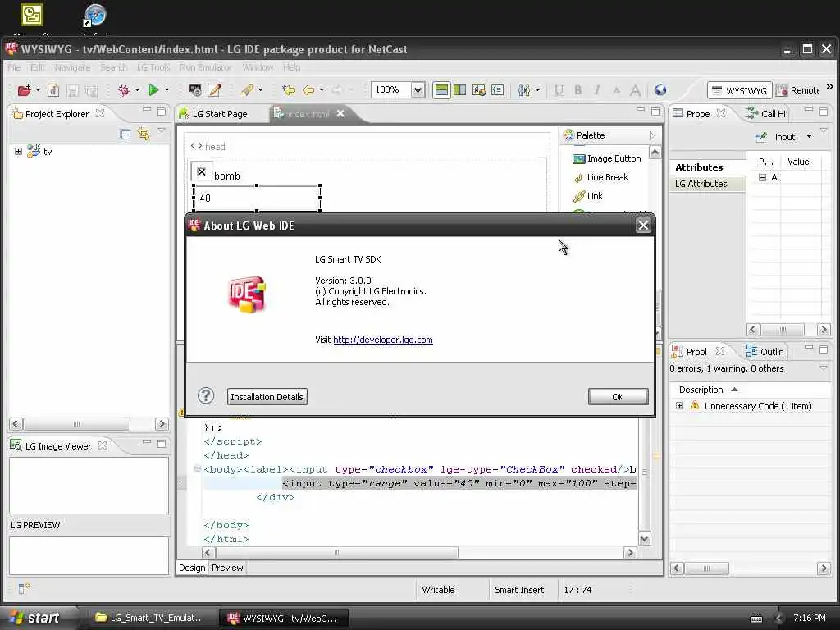Click the system tray keyboard icon
Viewport: 840px width, 630px height.
tap(756, 619)
